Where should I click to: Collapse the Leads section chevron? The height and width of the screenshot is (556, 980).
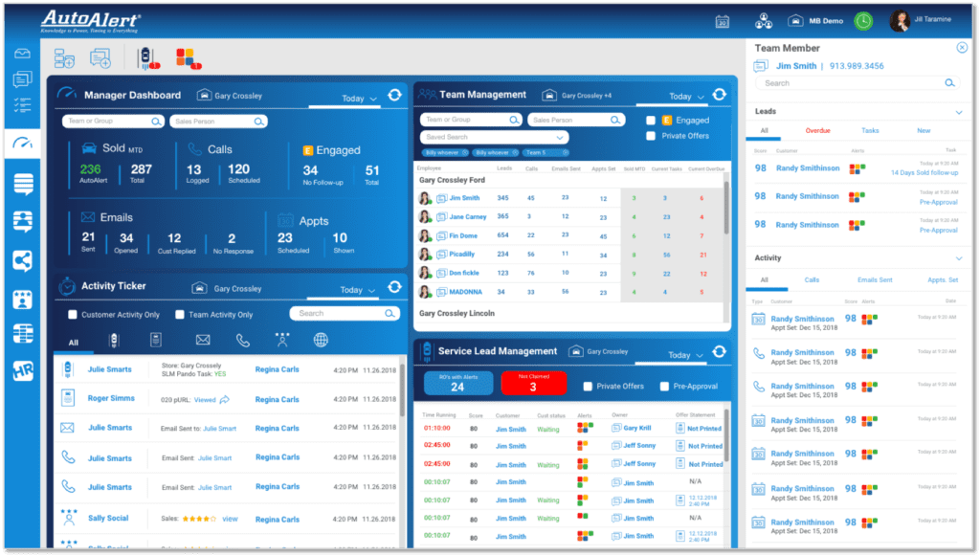(958, 113)
